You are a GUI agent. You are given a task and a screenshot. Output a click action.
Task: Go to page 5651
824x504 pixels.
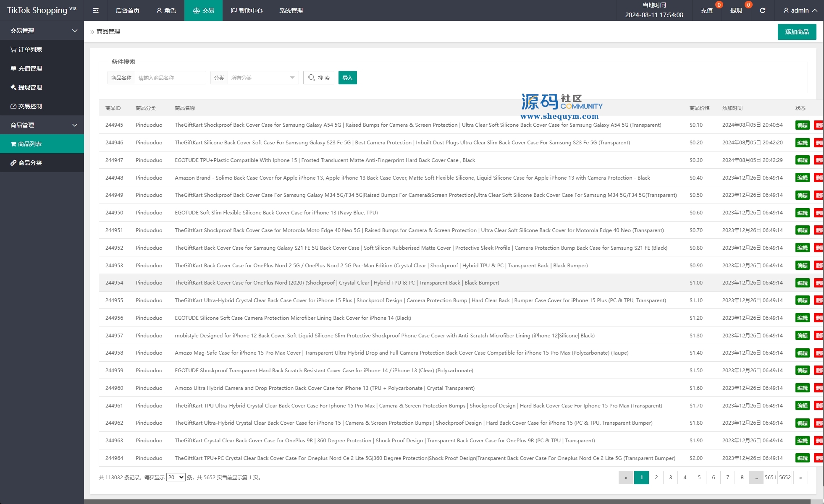point(771,478)
